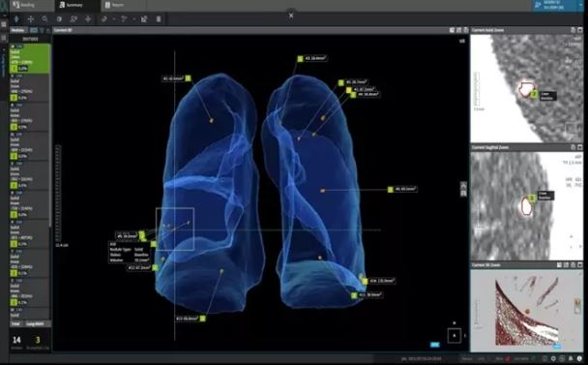The width and height of the screenshot is (588, 365).
Task: Open dropdown arrow beside measurement tool
Action: (114, 19)
